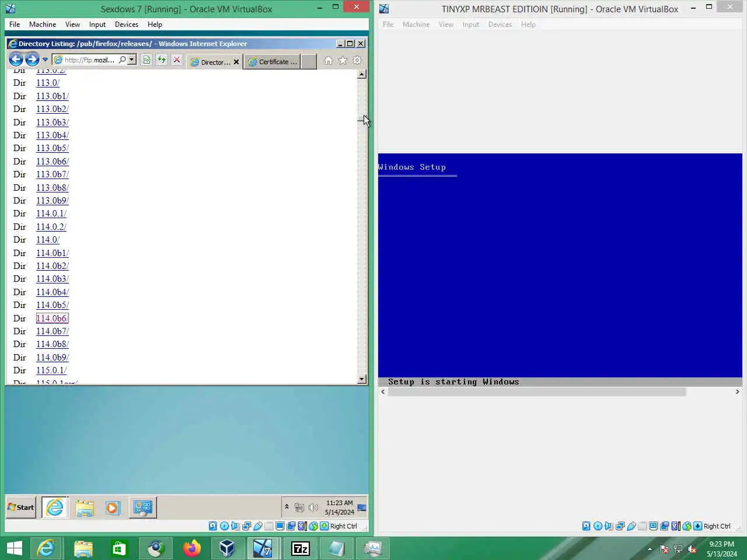Open the 113.0/ directory link
The height and width of the screenshot is (560, 747).
point(48,83)
